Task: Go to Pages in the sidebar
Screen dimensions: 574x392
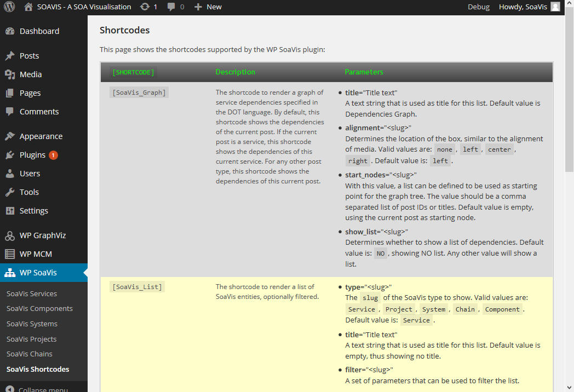Action: (x=30, y=93)
